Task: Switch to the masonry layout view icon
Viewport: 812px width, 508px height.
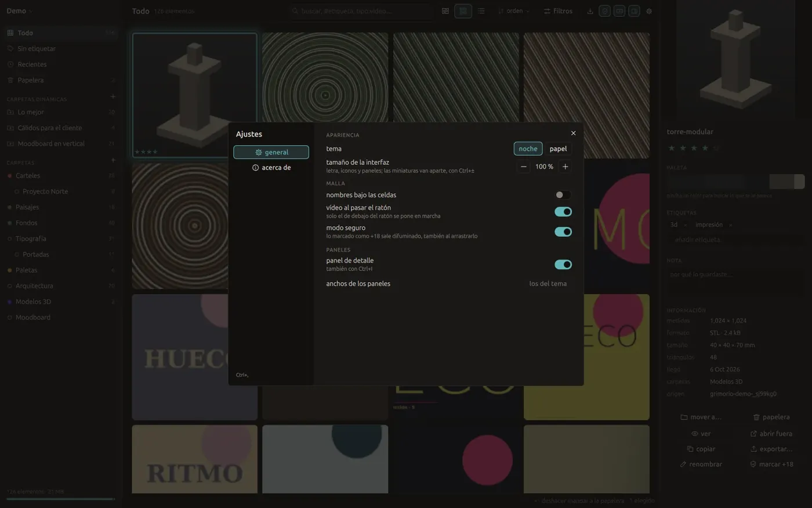Action: pos(445,11)
